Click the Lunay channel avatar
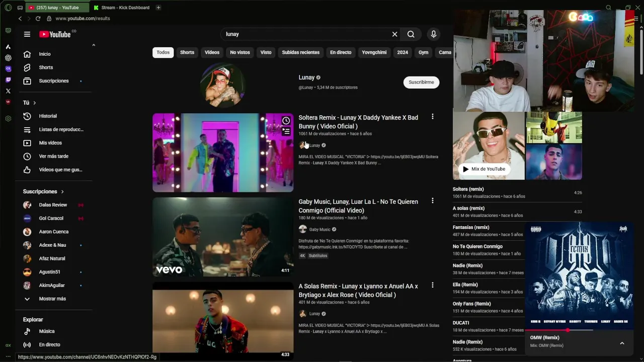 (222, 85)
